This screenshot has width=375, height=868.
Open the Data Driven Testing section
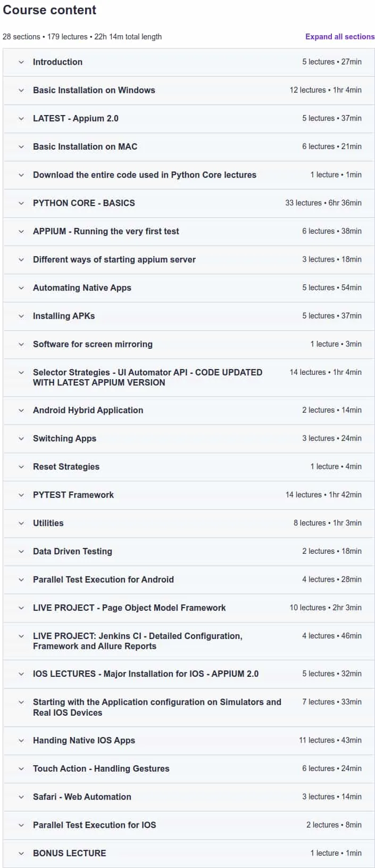189,552
